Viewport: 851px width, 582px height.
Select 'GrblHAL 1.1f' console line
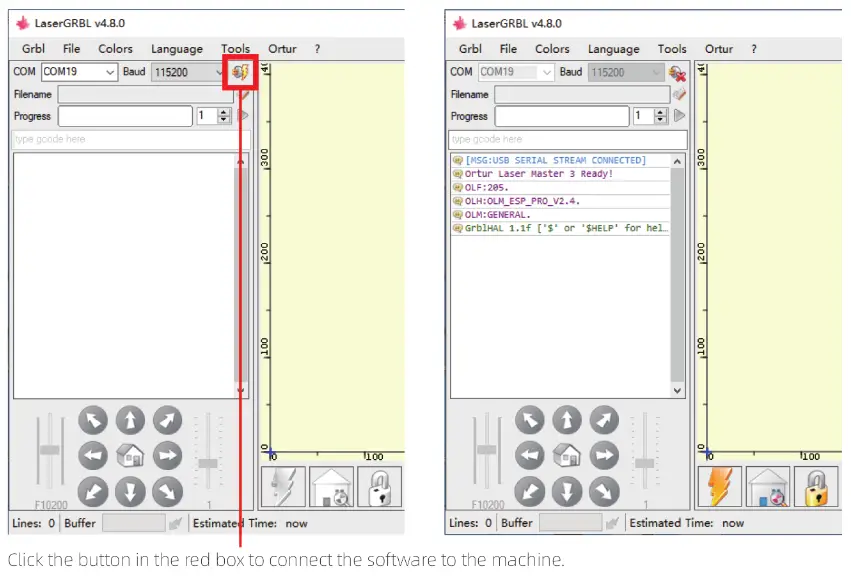tap(561, 228)
